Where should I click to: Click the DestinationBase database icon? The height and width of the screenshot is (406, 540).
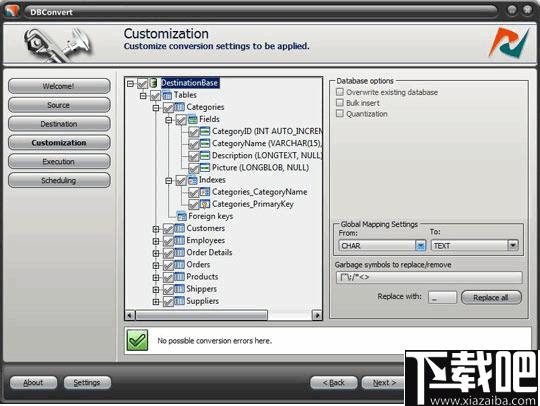[154, 83]
